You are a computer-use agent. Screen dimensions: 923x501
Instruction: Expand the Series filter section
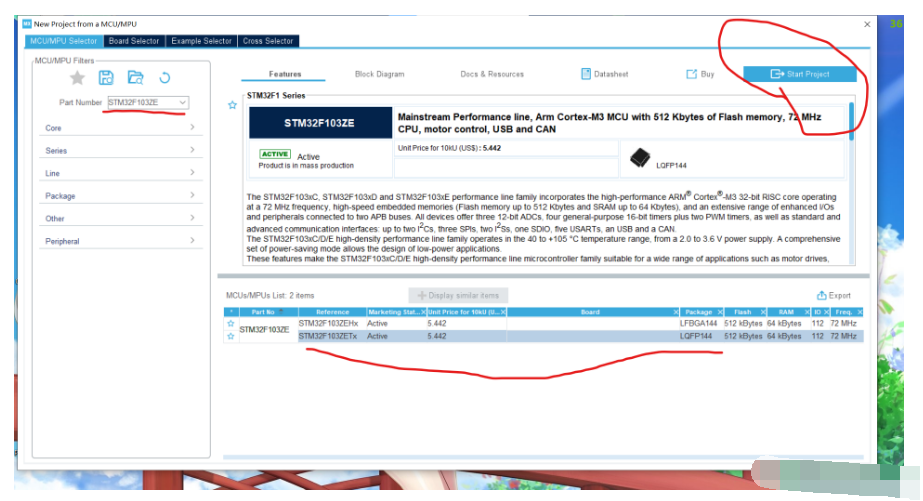click(121, 151)
